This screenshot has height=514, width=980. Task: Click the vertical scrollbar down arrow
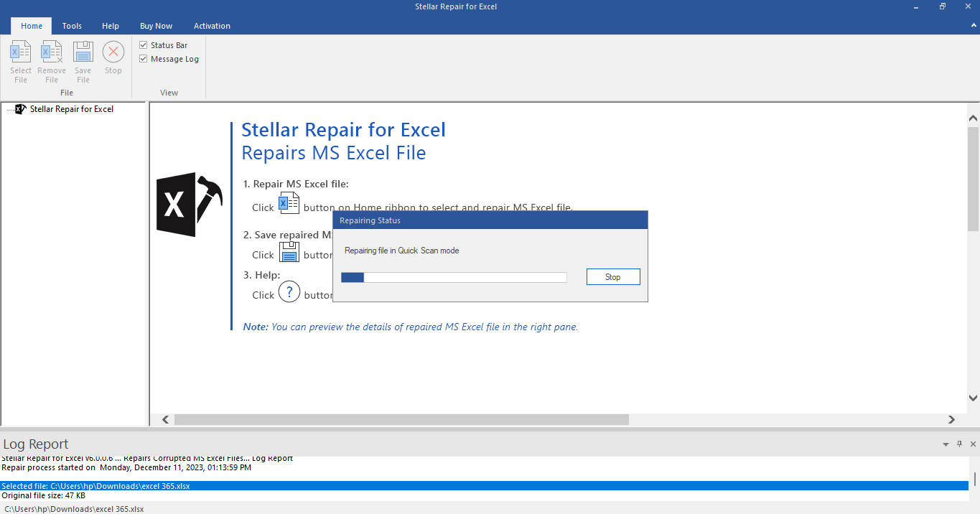click(x=973, y=398)
